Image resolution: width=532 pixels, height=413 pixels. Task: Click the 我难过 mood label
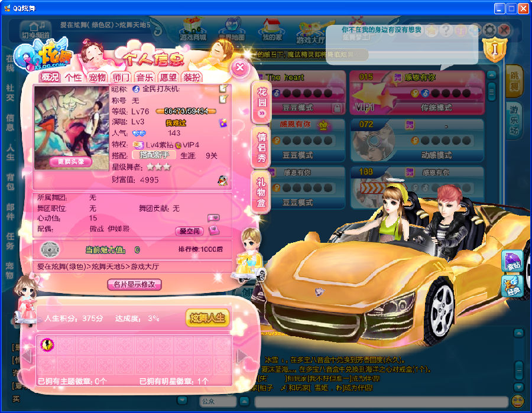[176, 123]
